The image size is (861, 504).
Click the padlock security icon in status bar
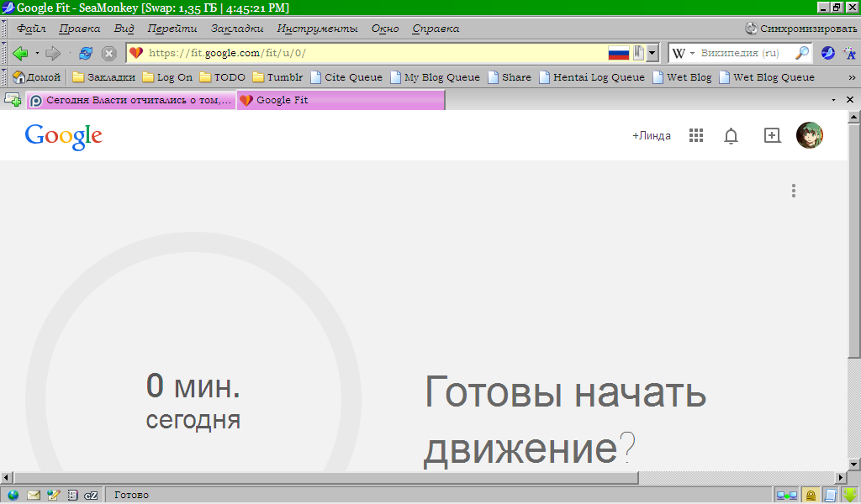pos(811,496)
